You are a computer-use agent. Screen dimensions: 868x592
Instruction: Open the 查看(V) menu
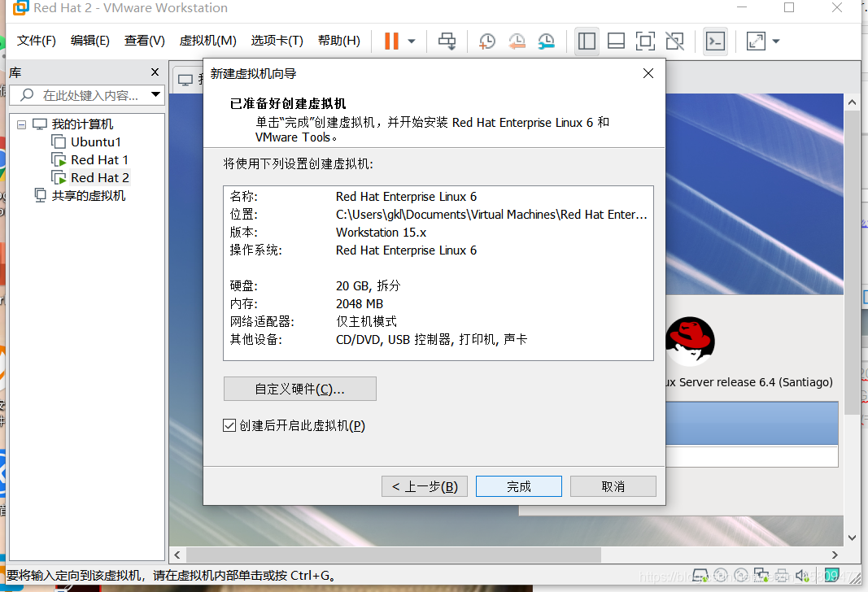pyautogui.click(x=144, y=41)
